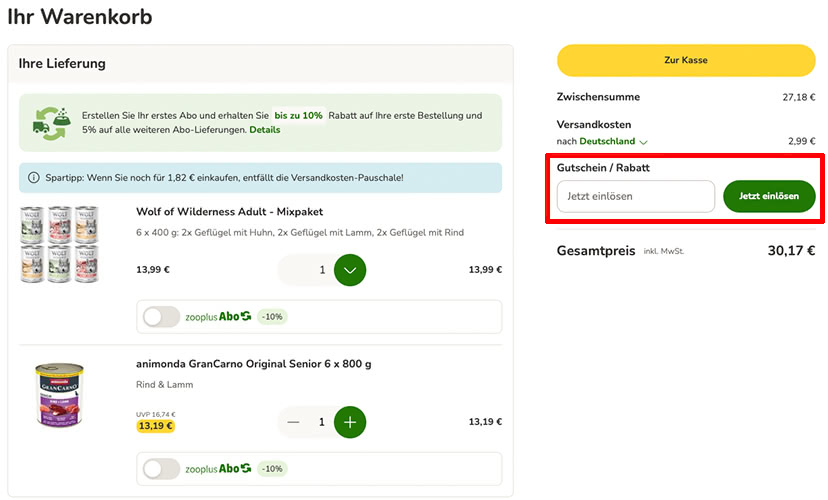Screen dimensions: 828x500
Task: Open animonda GranCarno can thumbnail
Action: [59, 394]
